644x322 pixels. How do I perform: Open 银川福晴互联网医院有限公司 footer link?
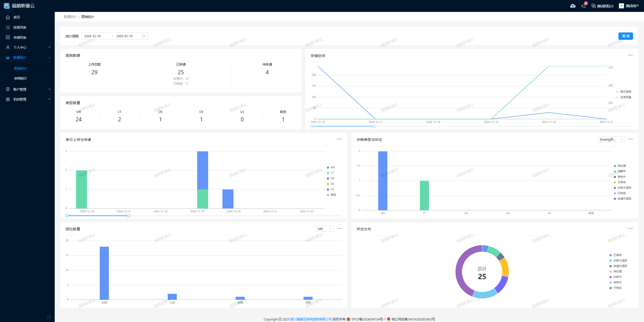[x=311, y=319]
